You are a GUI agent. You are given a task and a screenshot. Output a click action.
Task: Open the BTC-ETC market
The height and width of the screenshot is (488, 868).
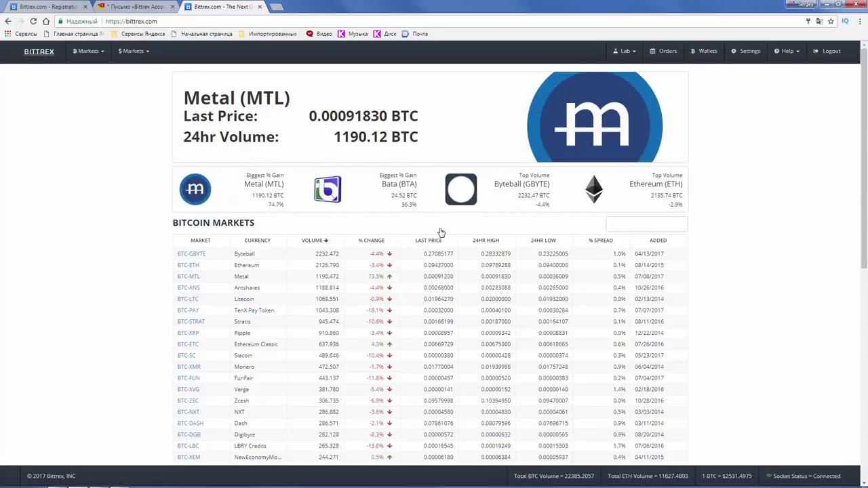point(188,344)
